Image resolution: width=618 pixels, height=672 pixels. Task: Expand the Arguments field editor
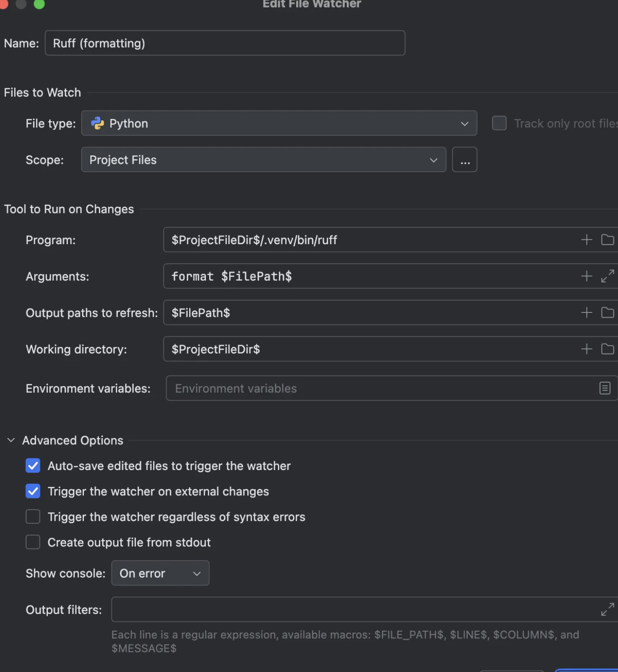607,276
